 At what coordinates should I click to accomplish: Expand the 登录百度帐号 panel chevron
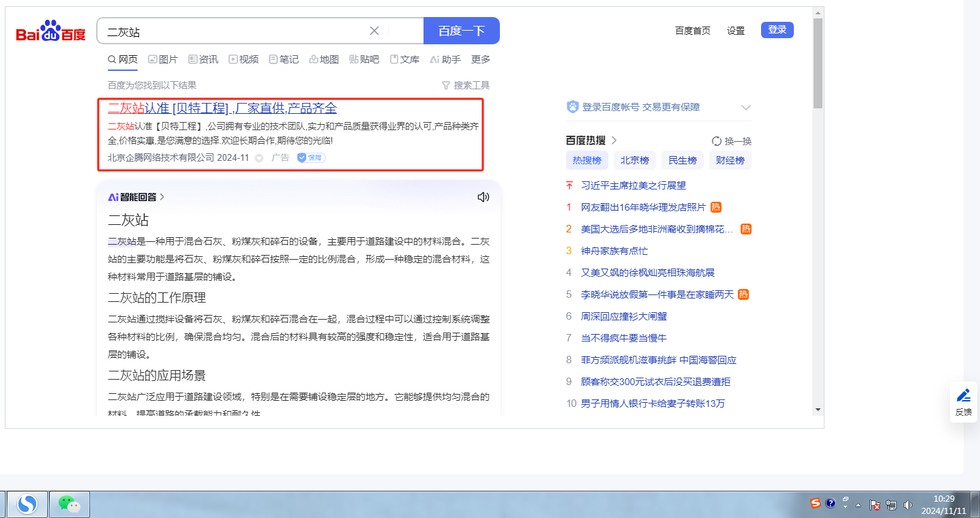coord(745,108)
